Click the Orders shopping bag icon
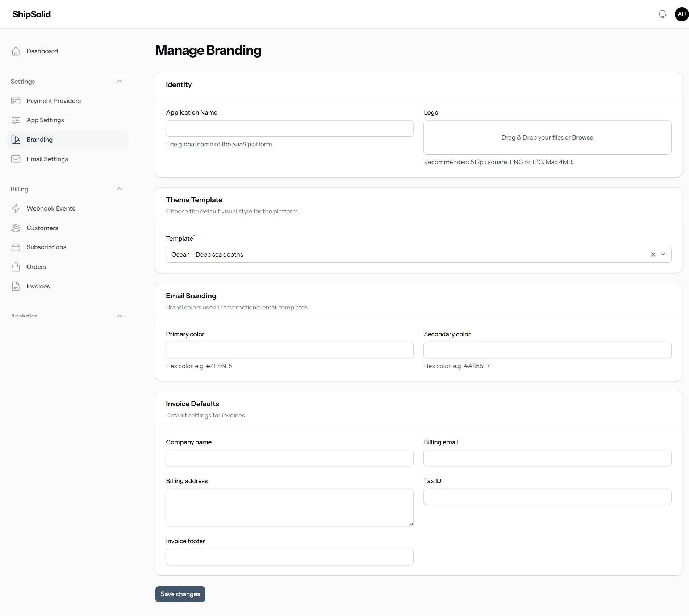689x616 pixels. tap(16, 267)
